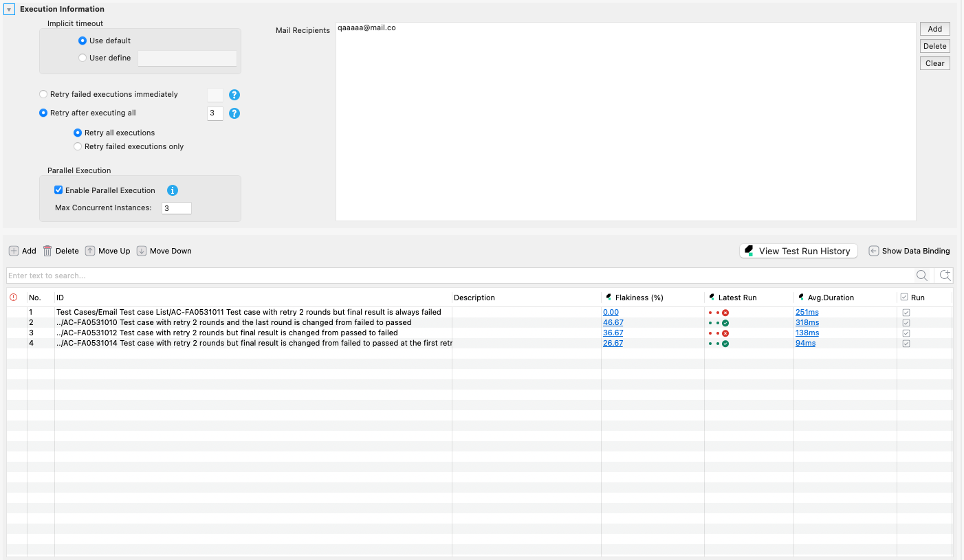Select test case AC-FA0531012 row
The width and height of the screenshot is (964, 560).
point(479,333)
